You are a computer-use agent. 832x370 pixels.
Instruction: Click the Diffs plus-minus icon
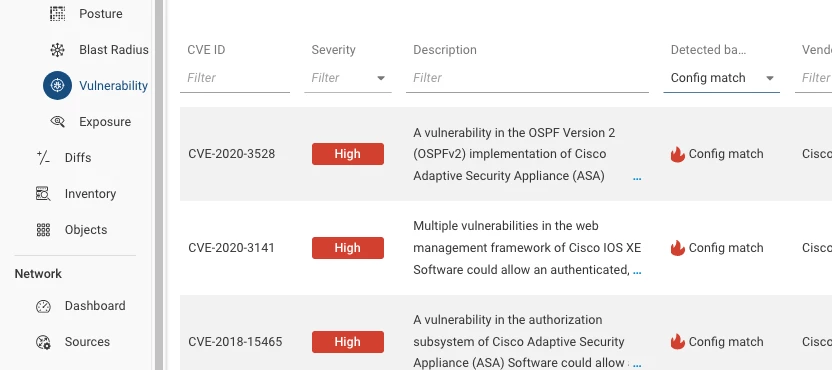[x=43, y=158]
